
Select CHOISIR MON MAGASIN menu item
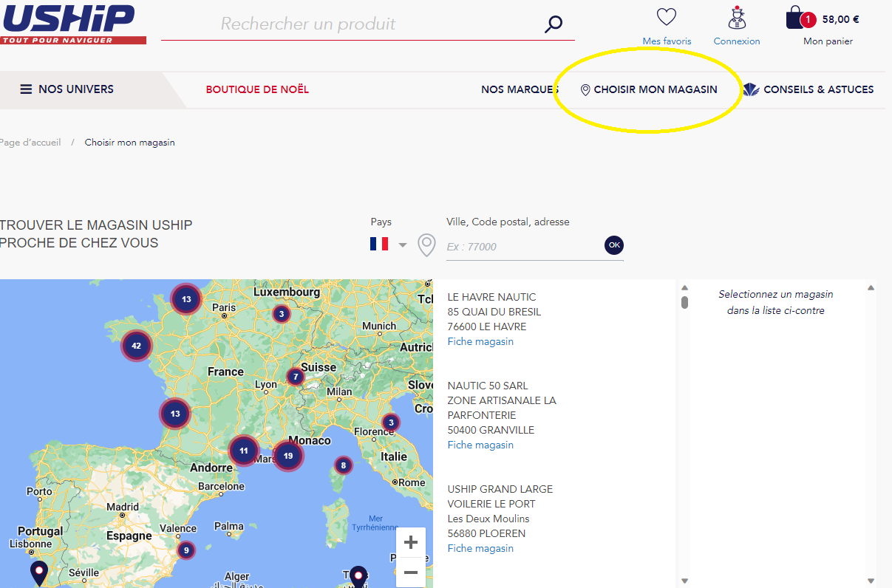click(649, 89)
